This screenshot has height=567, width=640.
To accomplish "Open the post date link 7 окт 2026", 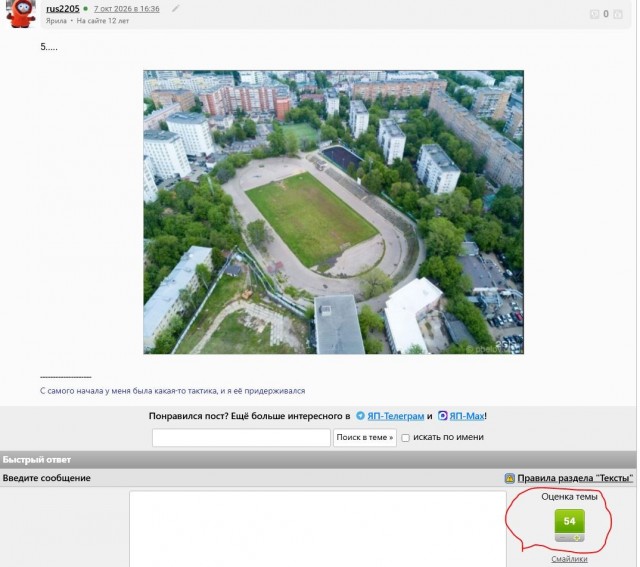I will coord(127,9).
